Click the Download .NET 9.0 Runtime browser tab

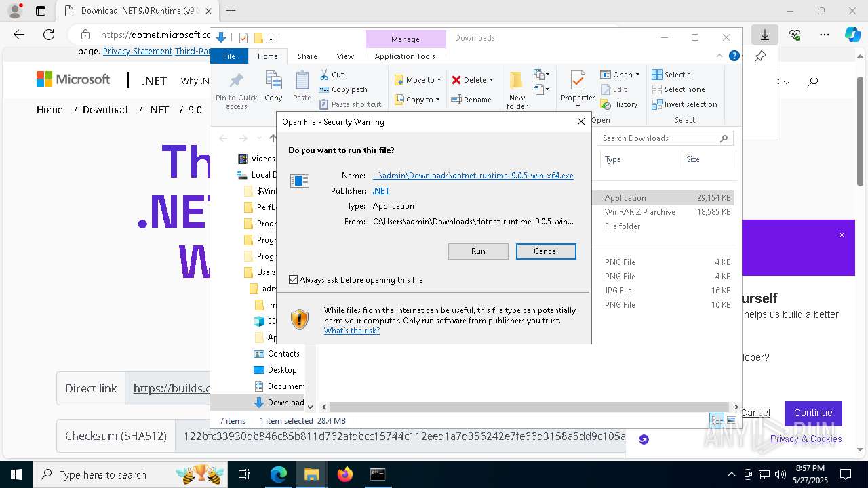coord(138,11)
